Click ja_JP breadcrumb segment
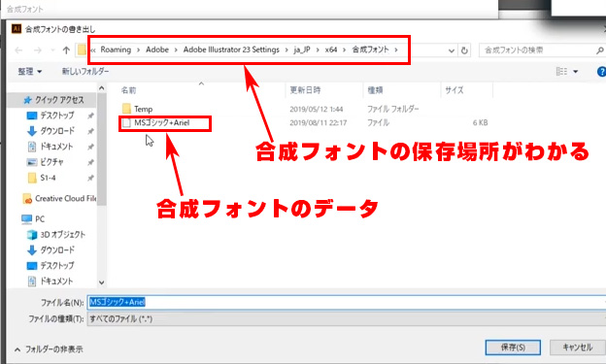The image size is (606, 364). (x=302, y=50)
